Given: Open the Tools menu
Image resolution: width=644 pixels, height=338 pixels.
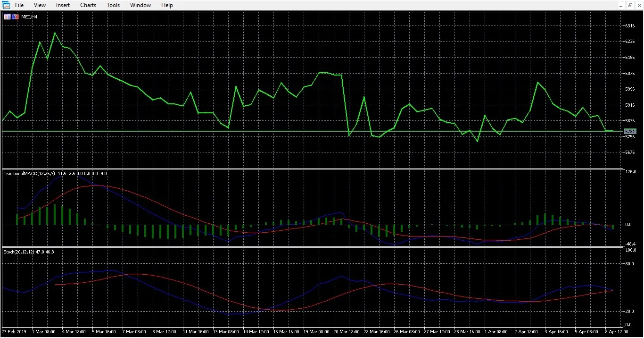Looking at the screenshot, I should click(x=113, y=5).
